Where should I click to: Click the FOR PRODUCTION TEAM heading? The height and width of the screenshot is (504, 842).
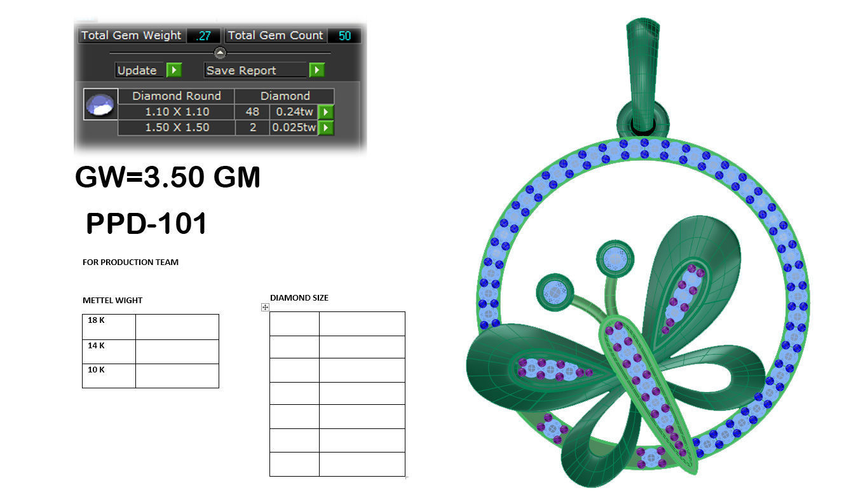pyautogui.click(x=130, y=262)
